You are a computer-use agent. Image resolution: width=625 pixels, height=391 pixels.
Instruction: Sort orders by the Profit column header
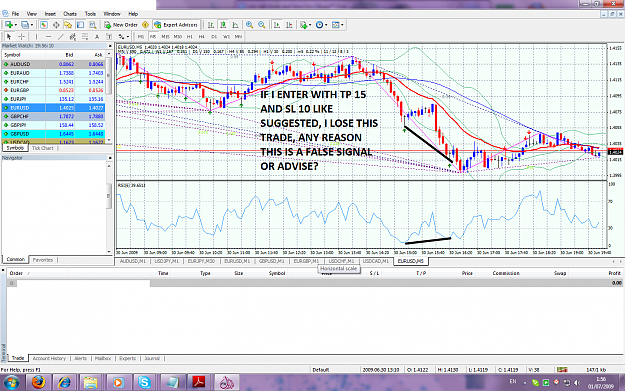click(614, 273)
